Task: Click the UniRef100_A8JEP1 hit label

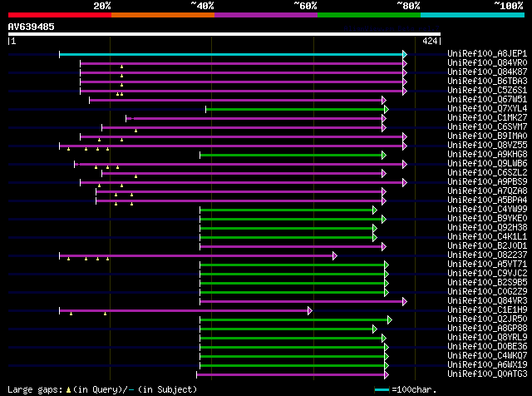Action: 487,53
